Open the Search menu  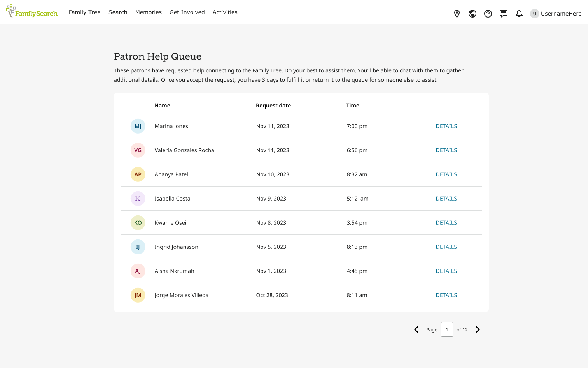118,12
